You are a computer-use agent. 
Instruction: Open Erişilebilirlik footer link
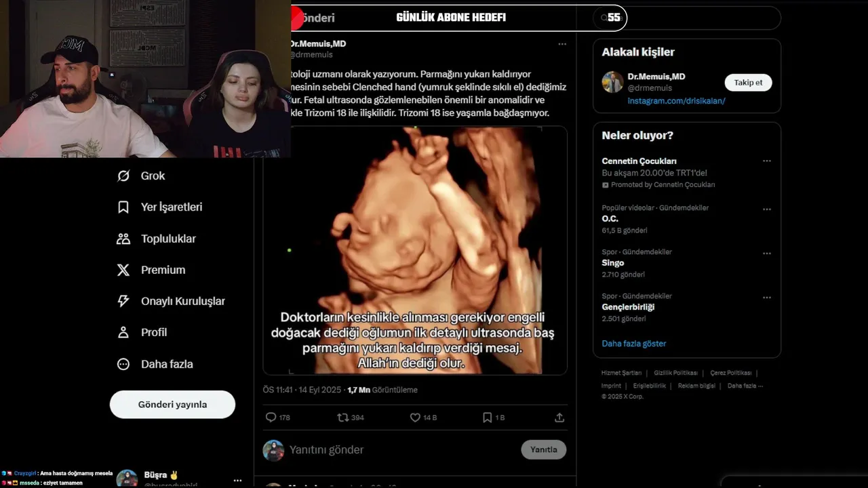[x=650, y=386]
